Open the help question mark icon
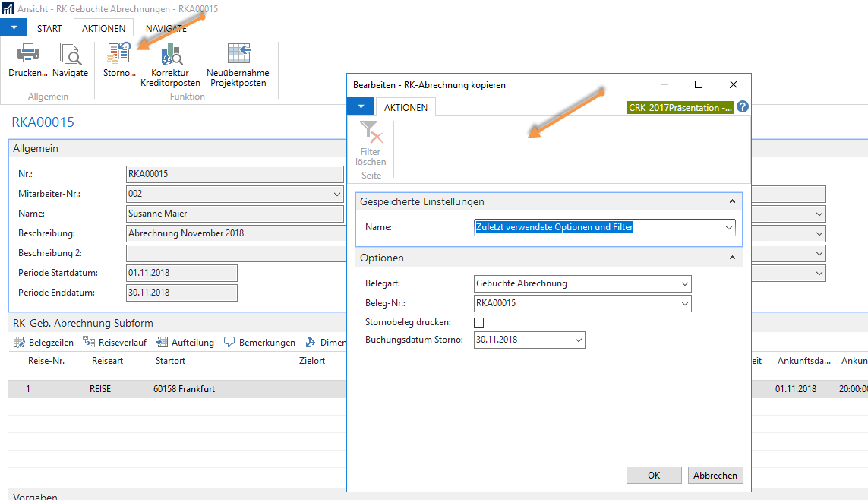This screenshot has width=868, height=500. tap(743, 107)
